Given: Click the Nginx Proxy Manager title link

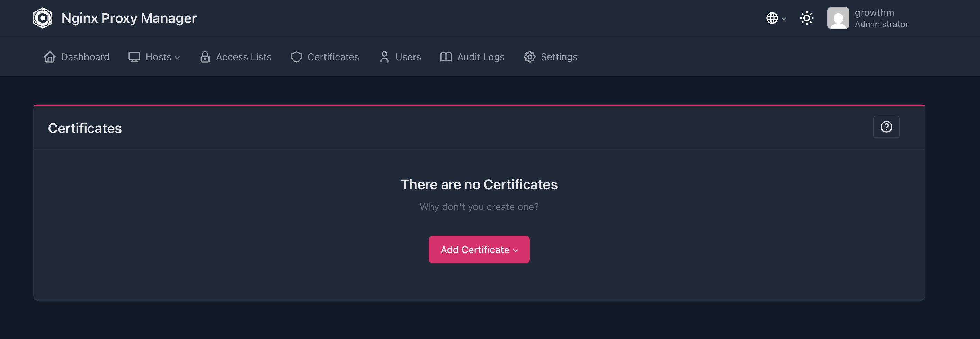Looking at the screenshot, I should click(129, 18).
